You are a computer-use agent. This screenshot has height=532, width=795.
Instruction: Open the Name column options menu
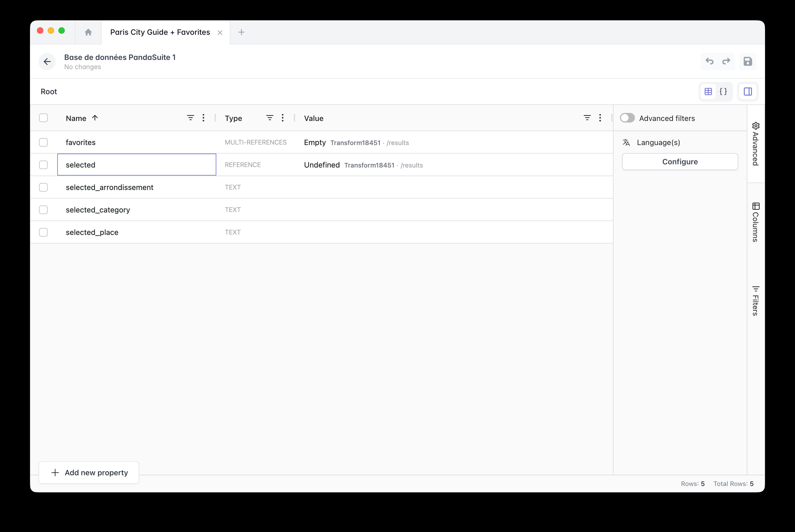coord(203,118)
